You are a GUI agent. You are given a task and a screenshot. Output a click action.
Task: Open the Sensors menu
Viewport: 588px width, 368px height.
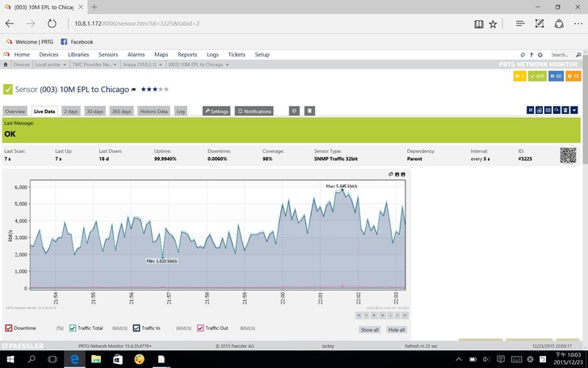[108, 54]
